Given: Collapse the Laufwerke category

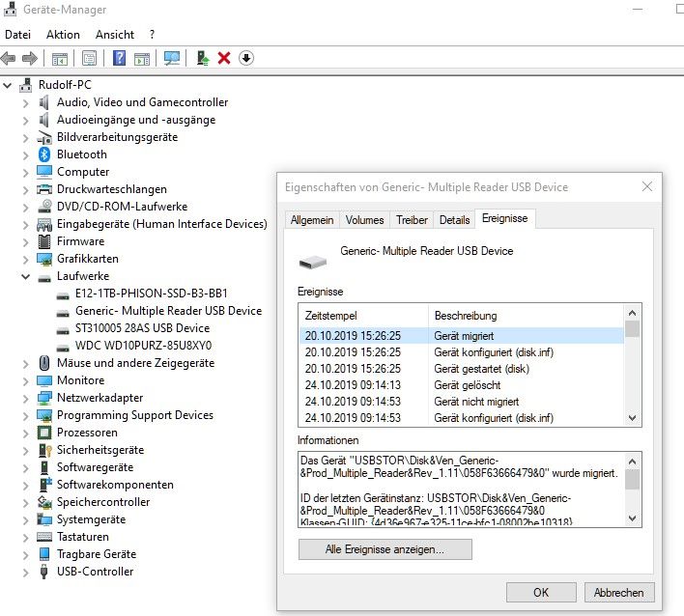Looking at the screenshot, I should tap(26, 276).
